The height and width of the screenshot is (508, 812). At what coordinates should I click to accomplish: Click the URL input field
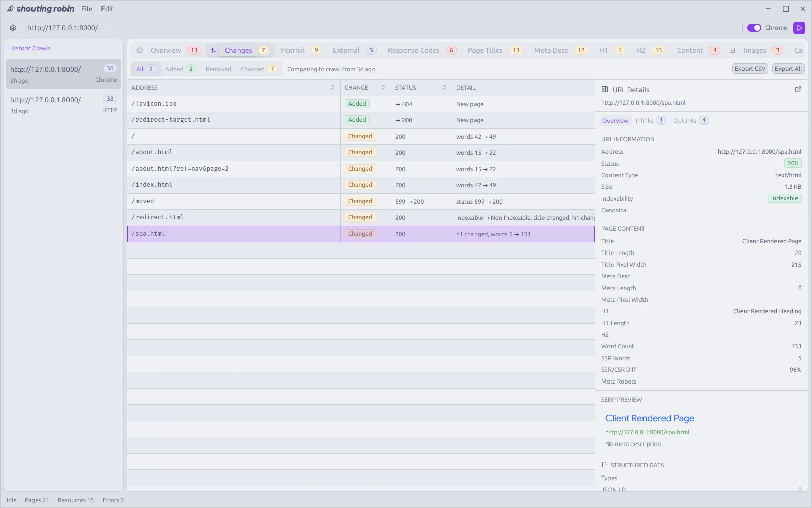[x=383, y=28]
